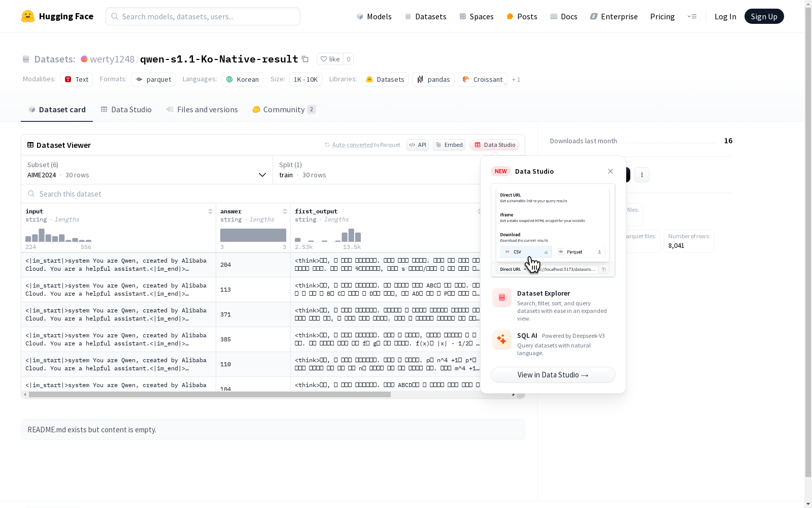The image size is (812, 508).
Task: Click the page scroll-down arrow
Action: click(808, 504)
